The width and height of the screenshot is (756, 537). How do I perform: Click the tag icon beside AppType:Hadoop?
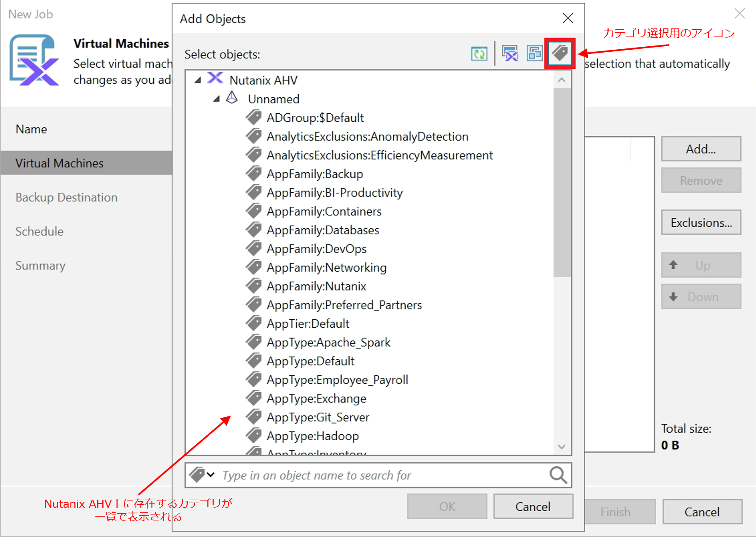(254, 435)
